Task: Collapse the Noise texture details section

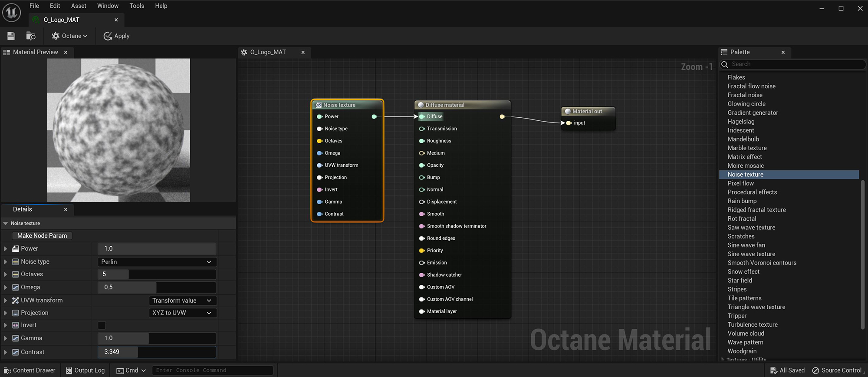Action: (x=6, y=223)
